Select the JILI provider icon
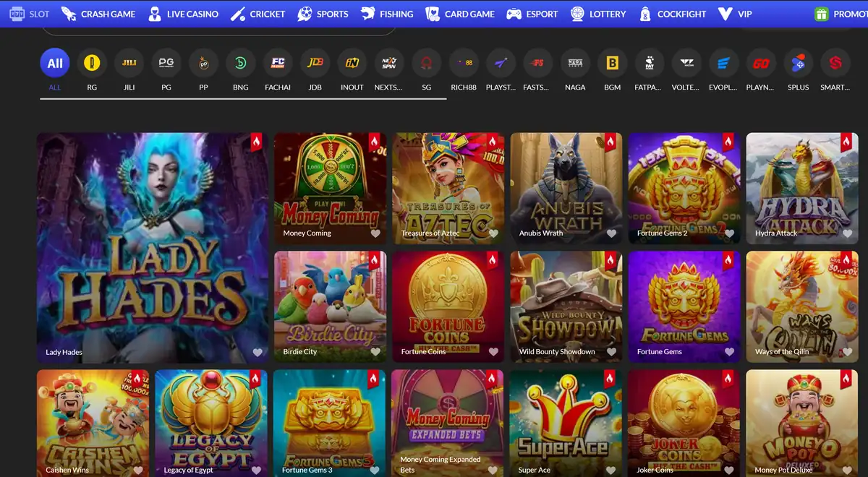 click(129, 62)
